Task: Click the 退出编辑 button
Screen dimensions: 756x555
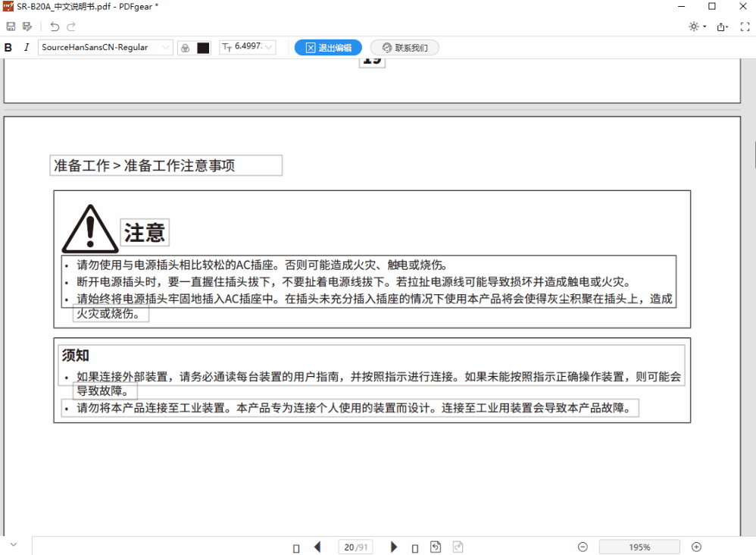Action: tap(328, 48)
